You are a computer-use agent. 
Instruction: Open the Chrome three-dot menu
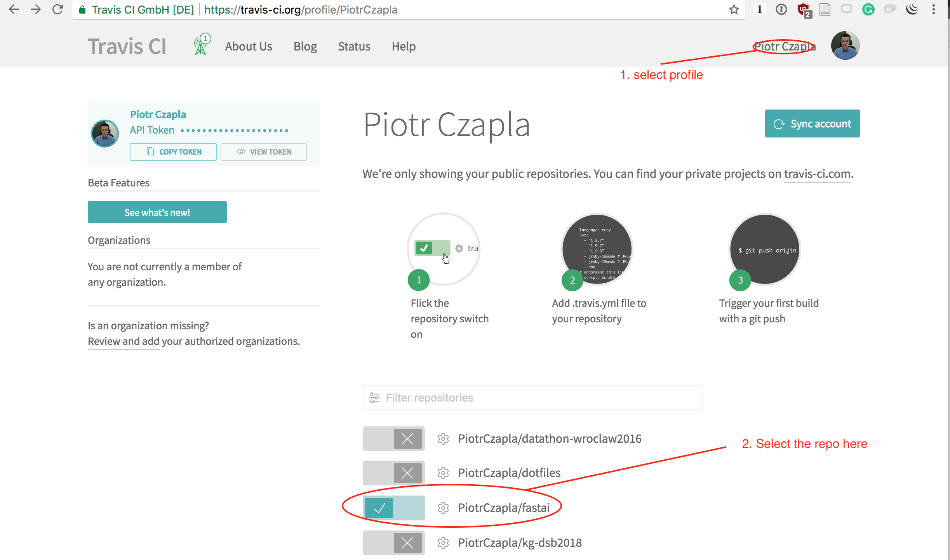pyautogui.click(x=934, y=9)
